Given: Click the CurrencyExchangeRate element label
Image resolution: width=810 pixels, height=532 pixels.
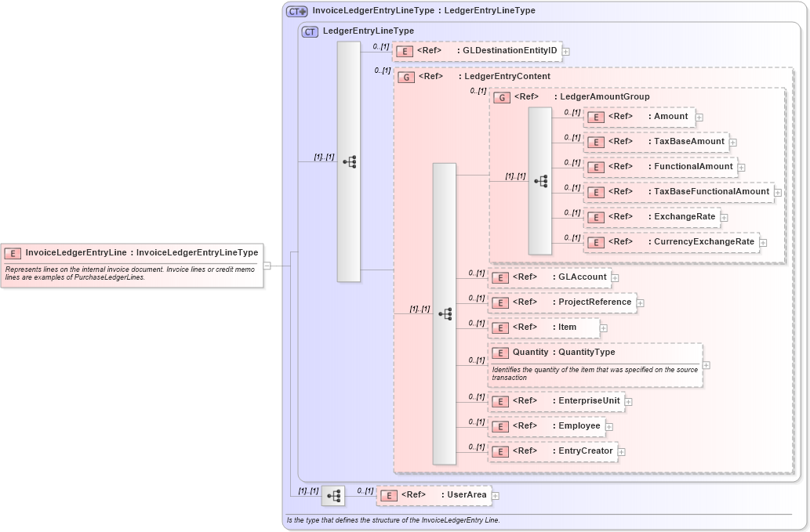Looking at the screenshot, I should coord(703,242).
